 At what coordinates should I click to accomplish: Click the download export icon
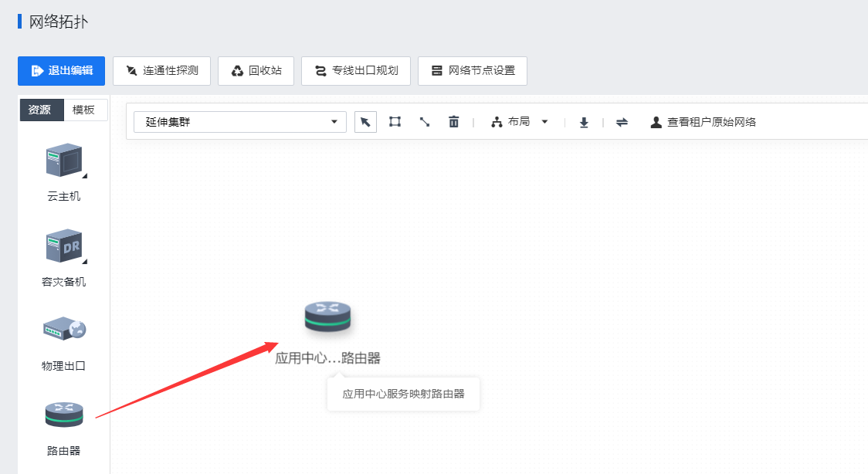585,122
